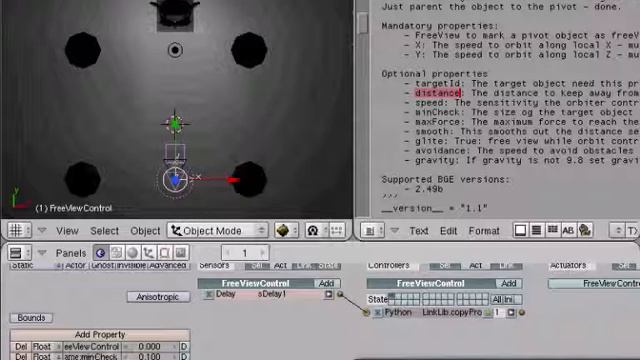Decrease the current frame number
Image resolution: width=640 pixels, height=360 pixels.
pyautogui.click(x=228, y=253)
